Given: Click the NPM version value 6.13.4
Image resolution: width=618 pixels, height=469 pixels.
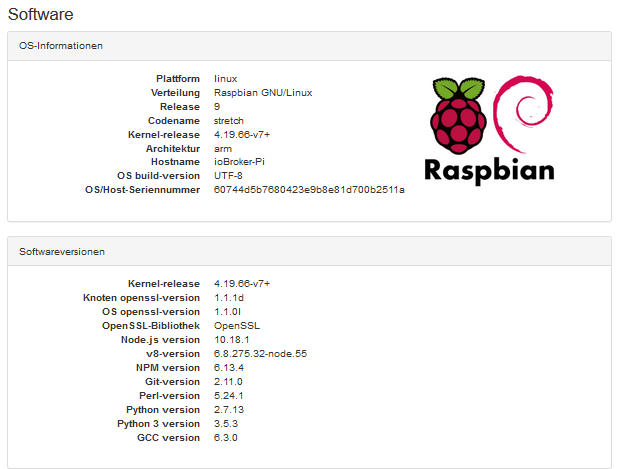Looking at the screenshot, I should click(229, 368).
